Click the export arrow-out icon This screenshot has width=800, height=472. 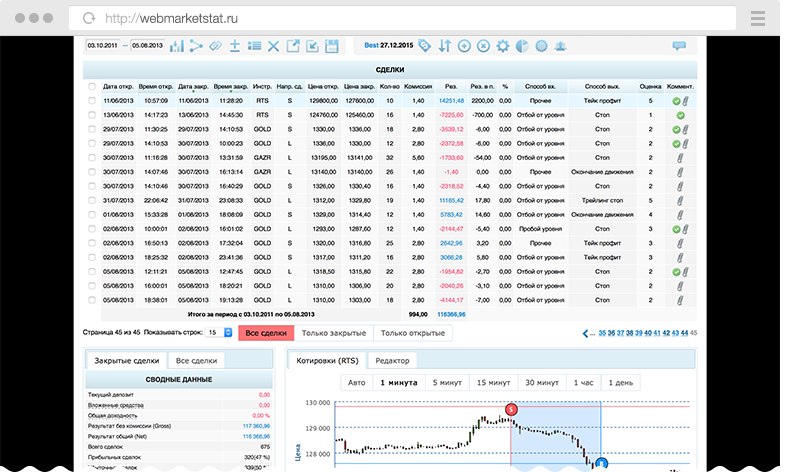click(293, 46)
